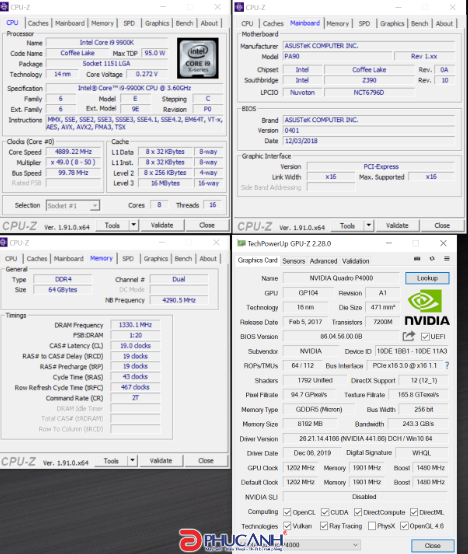This screenshot has height=554, width=468.
Task: Click the CPU-Z app icon in top-left window title
Action: [x=4, y=7]
